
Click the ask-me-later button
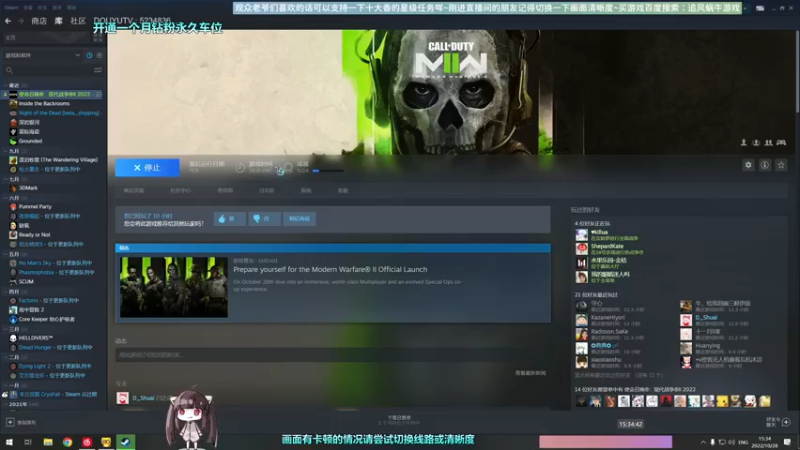tap(299, 219)
